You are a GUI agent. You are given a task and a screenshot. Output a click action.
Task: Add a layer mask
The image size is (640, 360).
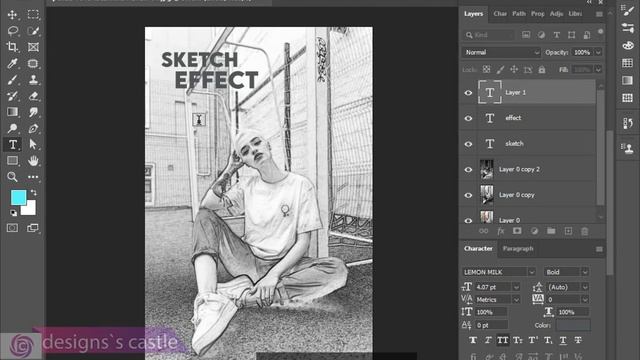(x=517, y=231)
